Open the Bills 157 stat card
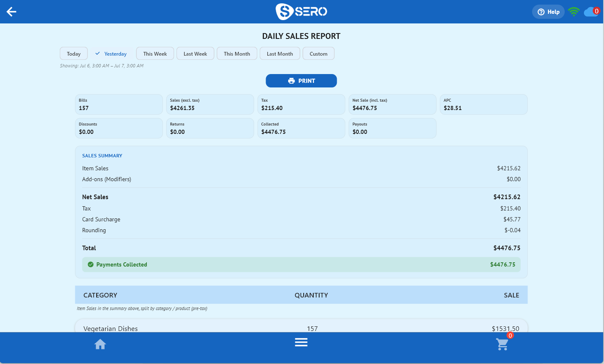 click(x=119, y=104)
